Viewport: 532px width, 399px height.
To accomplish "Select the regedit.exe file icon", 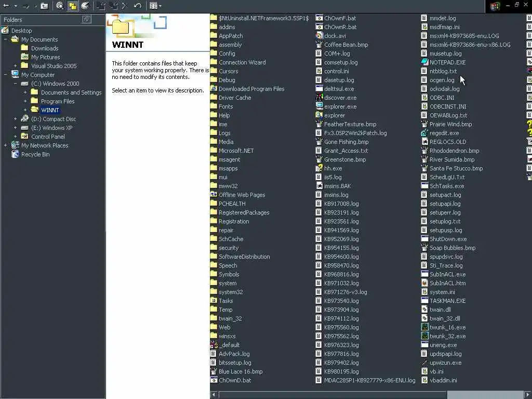I will pos(424,132).
